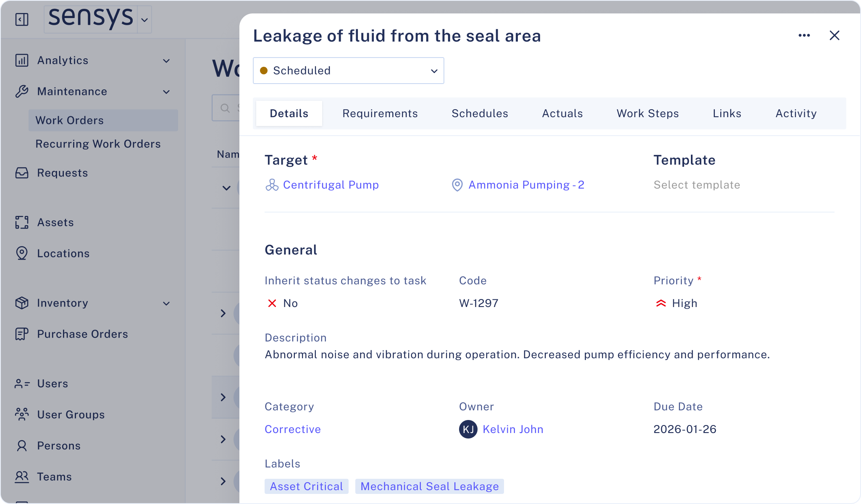Click the Assets scan icon
This screenshot has width=861, height=504.
tap(22, 223)
